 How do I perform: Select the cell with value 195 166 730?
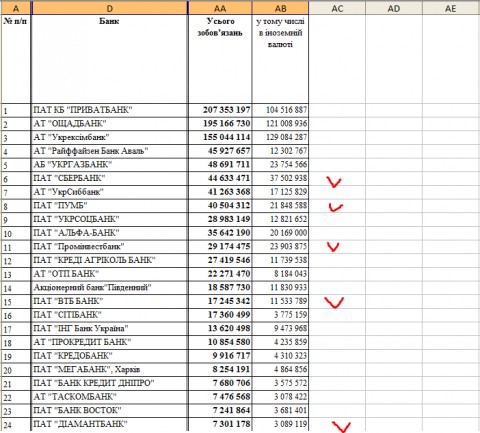tap(220, 124)
